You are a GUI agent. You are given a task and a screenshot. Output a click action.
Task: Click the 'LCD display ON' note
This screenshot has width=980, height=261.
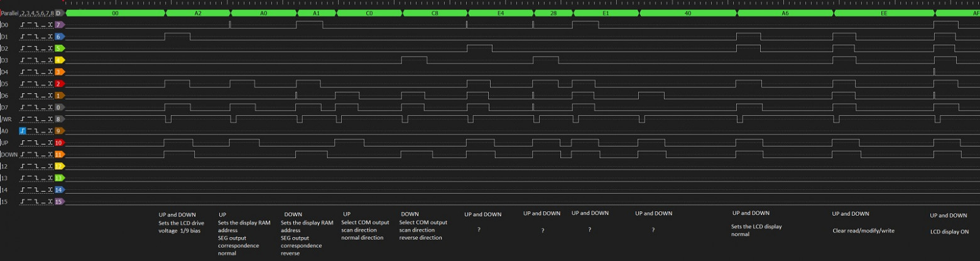point(949,231)
